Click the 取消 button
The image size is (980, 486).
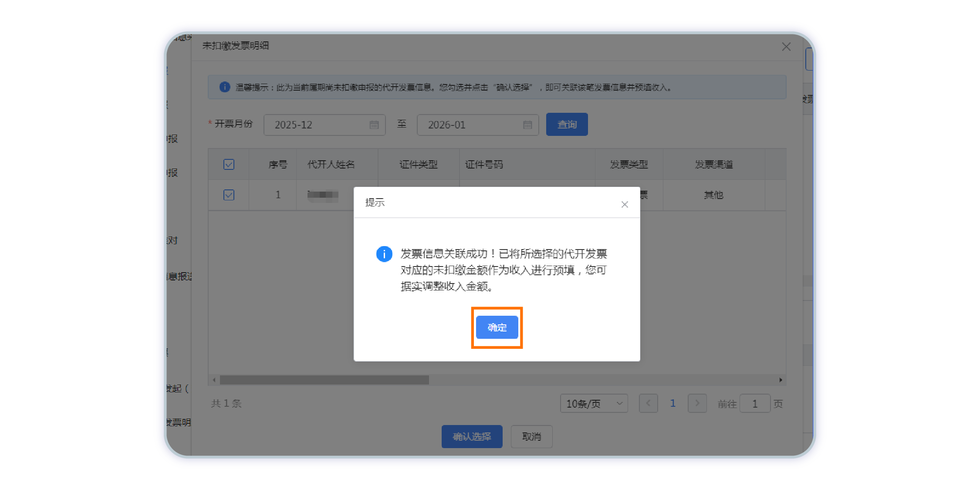531,436
